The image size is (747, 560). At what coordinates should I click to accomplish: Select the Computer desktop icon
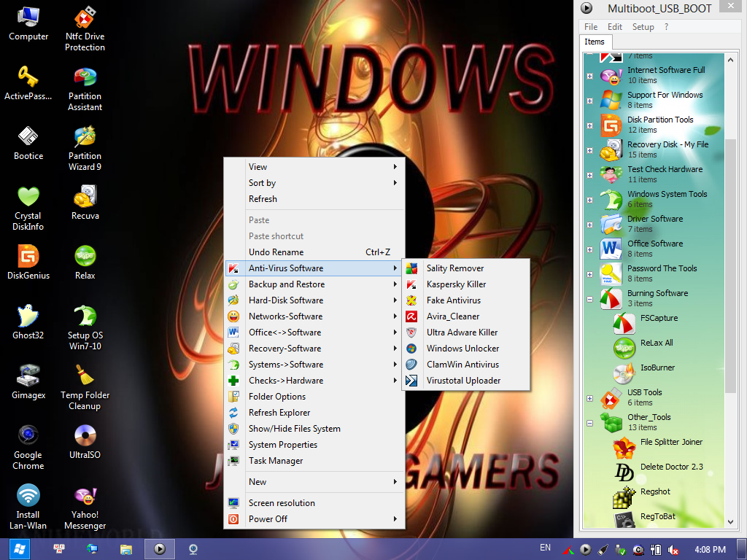[28, 23]
